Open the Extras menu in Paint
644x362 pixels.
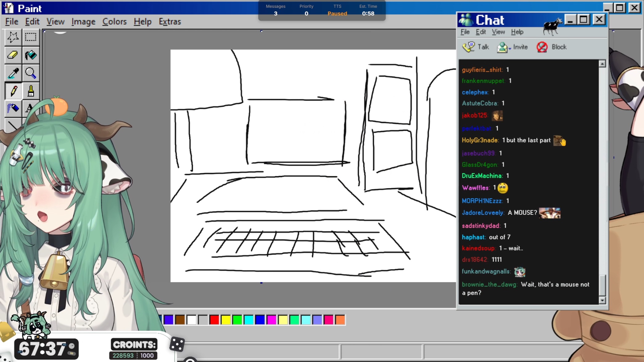(170, 22)
